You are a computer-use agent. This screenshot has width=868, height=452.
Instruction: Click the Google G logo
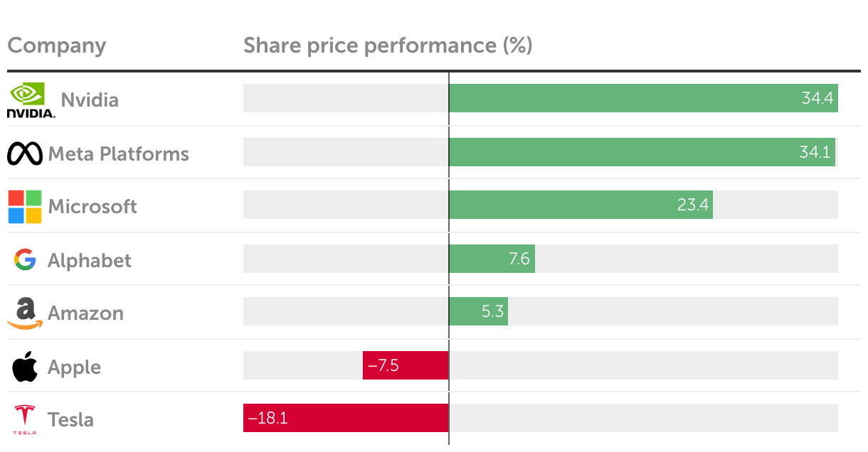pyautogui.click(x=25, y=260)
